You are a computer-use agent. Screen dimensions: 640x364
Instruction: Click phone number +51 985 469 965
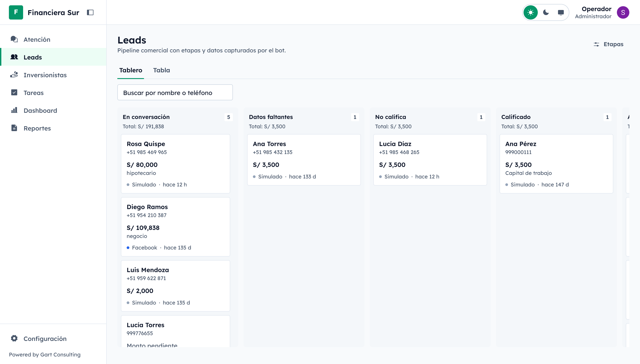pos(147,152)
